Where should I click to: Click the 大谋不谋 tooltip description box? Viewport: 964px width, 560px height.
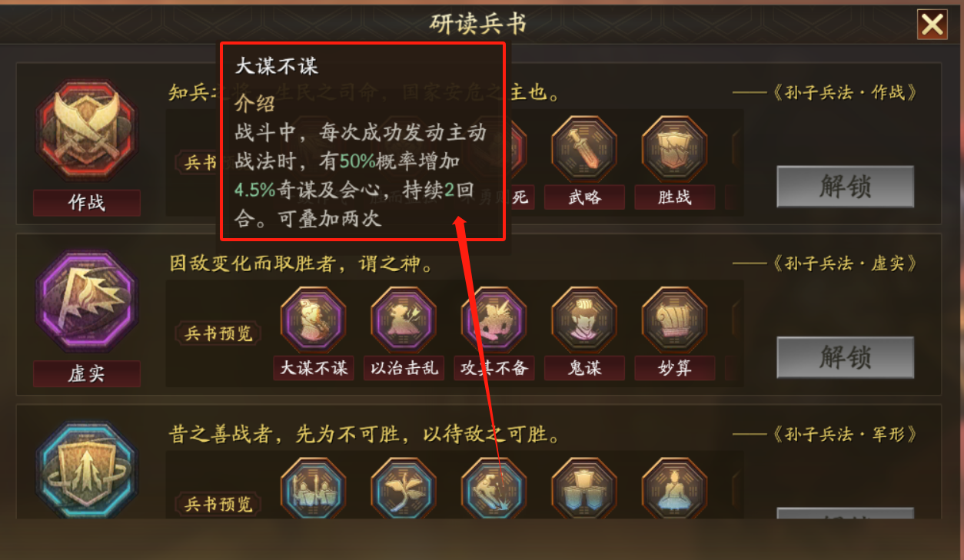[363, 141]
